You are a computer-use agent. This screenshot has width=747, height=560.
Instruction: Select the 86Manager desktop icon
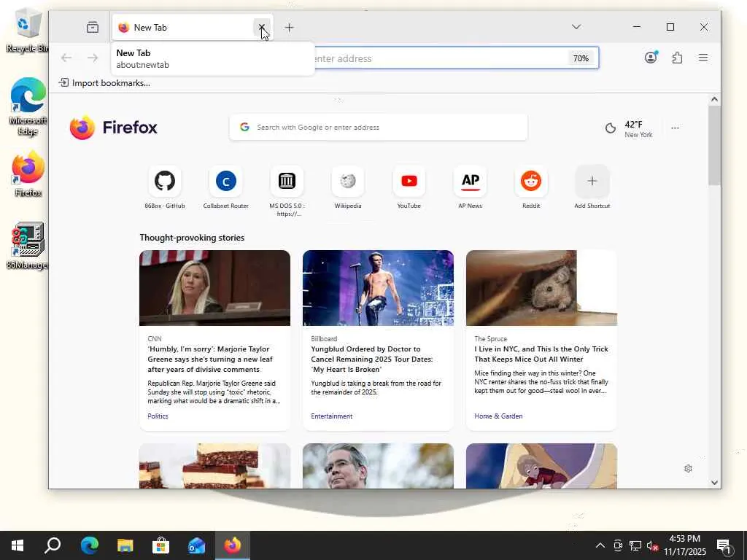[x=27, y=246]
